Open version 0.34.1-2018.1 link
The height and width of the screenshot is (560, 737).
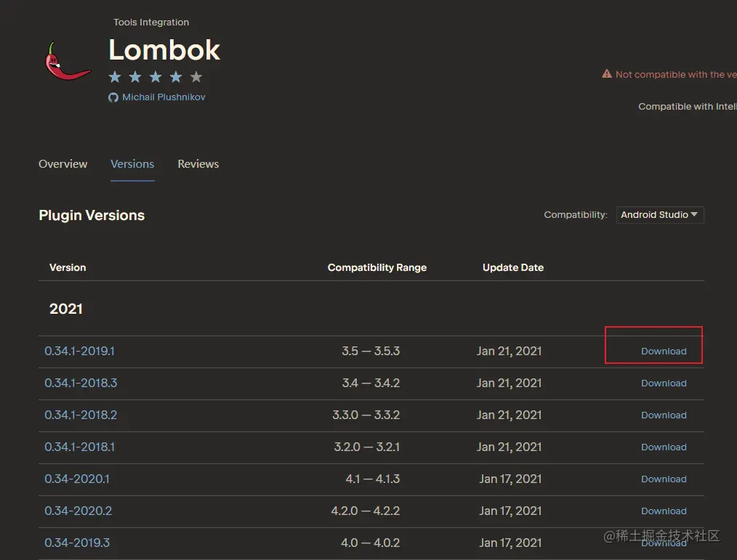click(79, 447)
